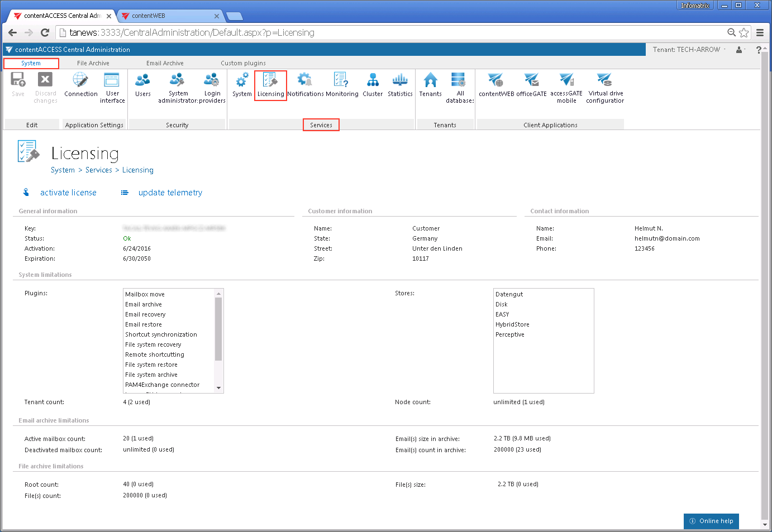The height and width of the screenshot is (532, 772).
Task: Open the System services icon
Action: 242,84
